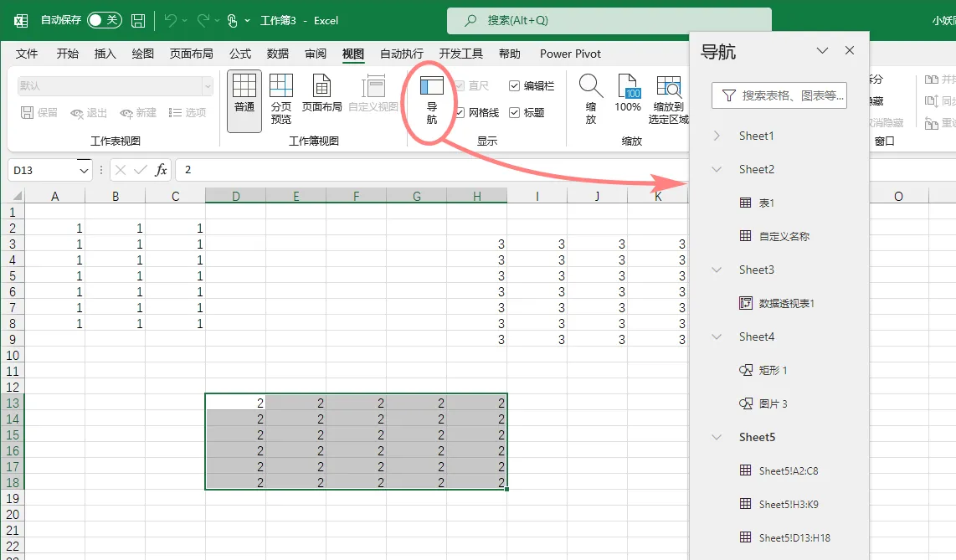Select 数据透视表1 pivot table in navigation
The image size is (956, 560).
777,303
